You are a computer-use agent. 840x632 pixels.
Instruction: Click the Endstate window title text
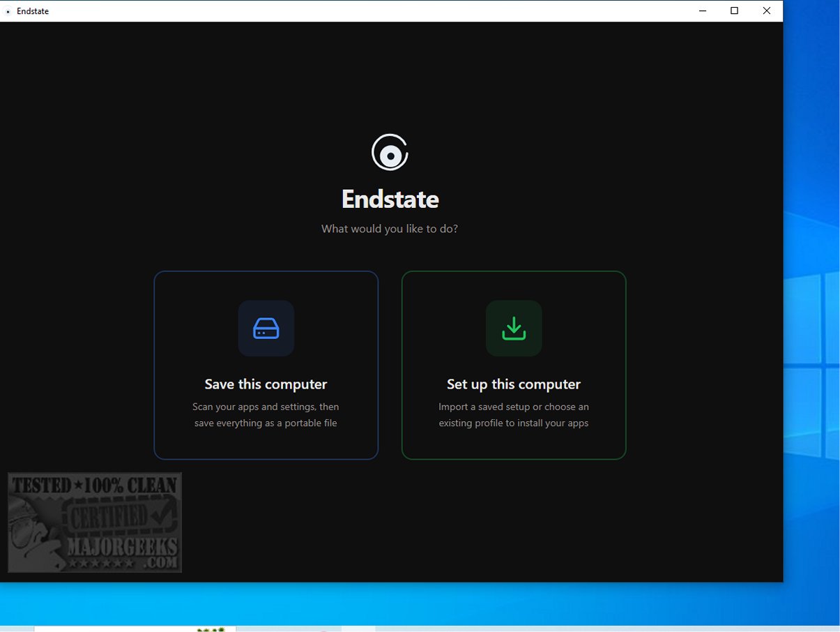pyautogui.click(x=33, y=11)
